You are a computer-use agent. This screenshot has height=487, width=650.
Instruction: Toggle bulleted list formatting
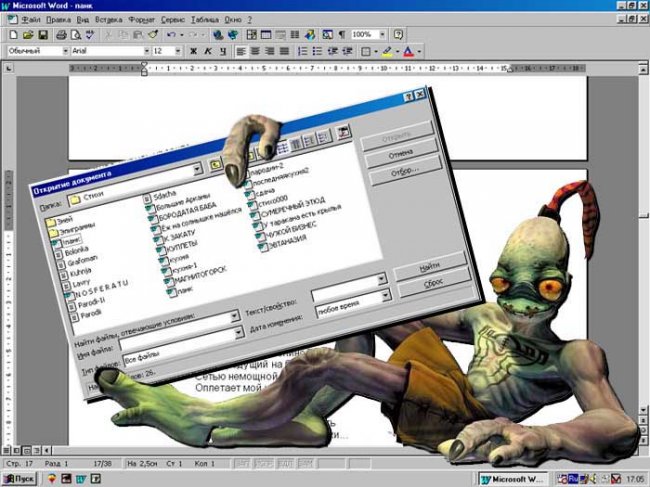(x=317, y=51)
